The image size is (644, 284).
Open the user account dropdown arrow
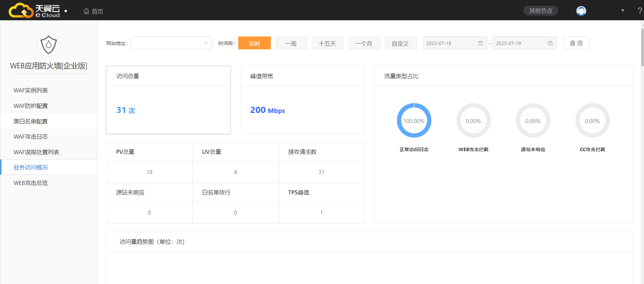point(622,11)
